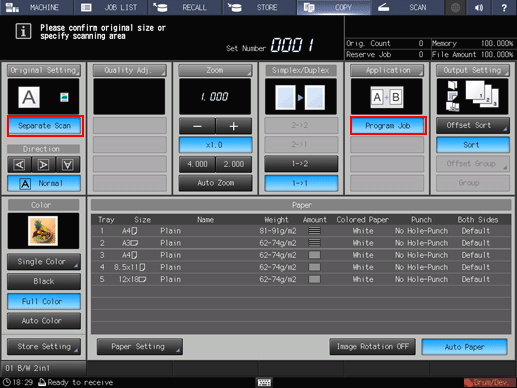The image size is (517, 388).
Task: Select the left-pointing direction icon
Action: click(x=19, y=164)
